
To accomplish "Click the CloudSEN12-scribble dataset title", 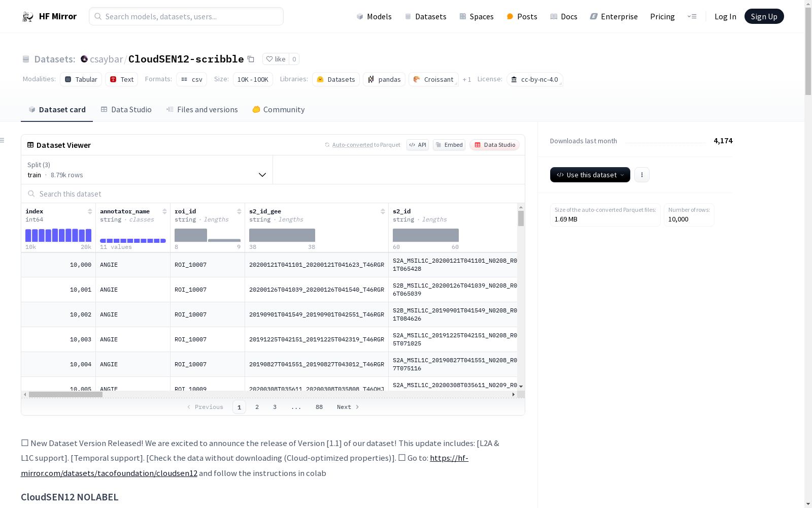I will 186,59.
